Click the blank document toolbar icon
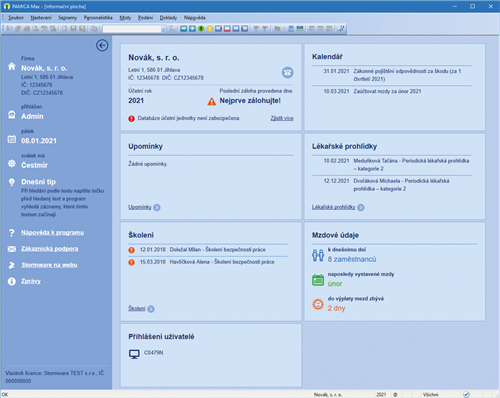 (64, 29)
